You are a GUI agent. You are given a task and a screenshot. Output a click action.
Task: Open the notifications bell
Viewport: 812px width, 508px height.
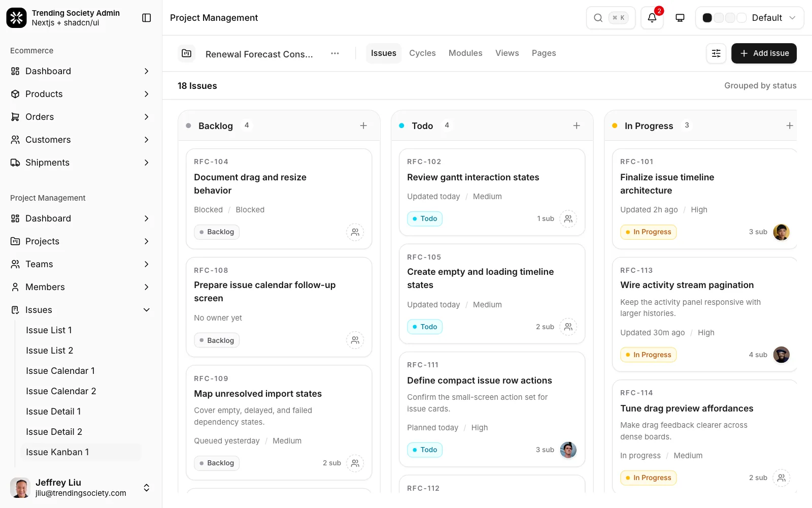[652, 18]
